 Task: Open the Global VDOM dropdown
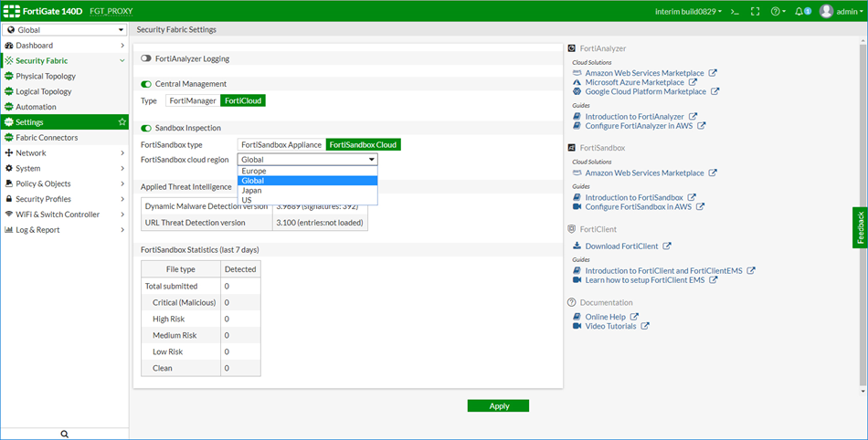(64, 30)
